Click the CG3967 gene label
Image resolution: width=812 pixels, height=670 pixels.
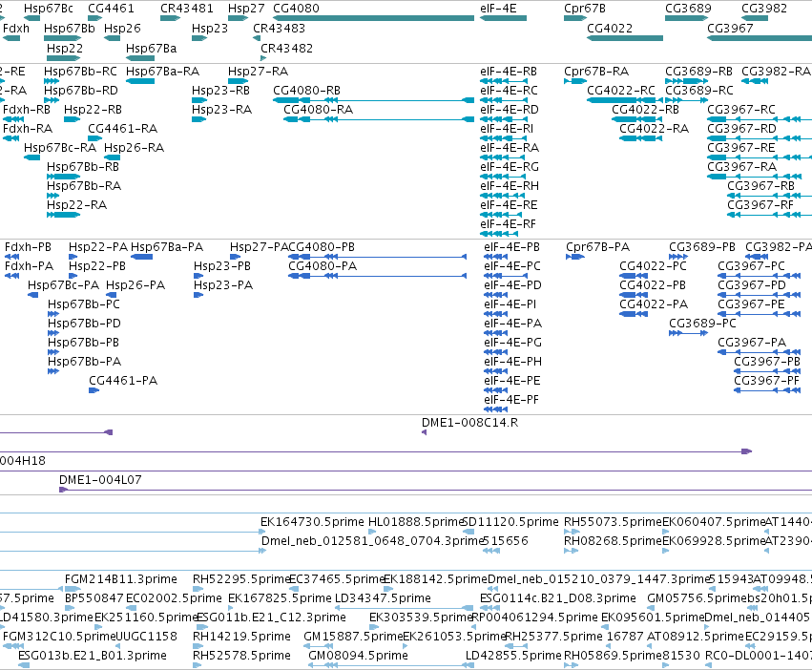coord(730,28)
